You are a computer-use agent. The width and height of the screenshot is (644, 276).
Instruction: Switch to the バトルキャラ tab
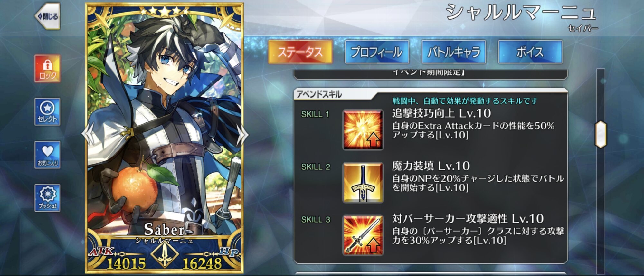[x=453, y=52]
